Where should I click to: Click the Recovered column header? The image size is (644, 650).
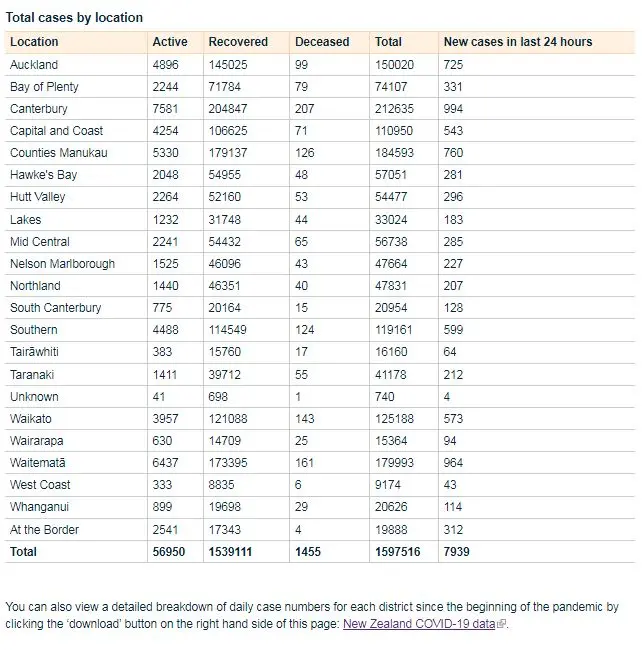[x=238, y=42]
